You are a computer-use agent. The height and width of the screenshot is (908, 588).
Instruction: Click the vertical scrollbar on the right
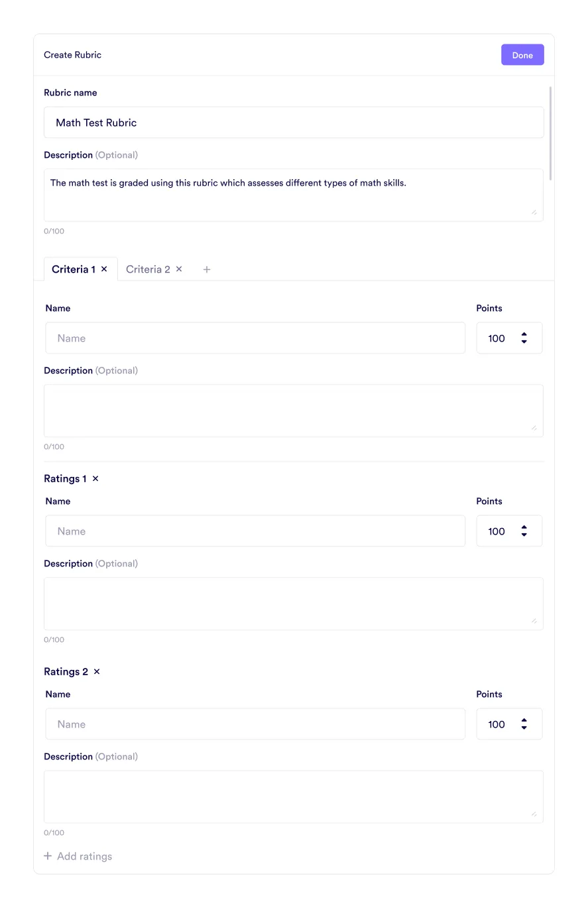tap(552, 133)
